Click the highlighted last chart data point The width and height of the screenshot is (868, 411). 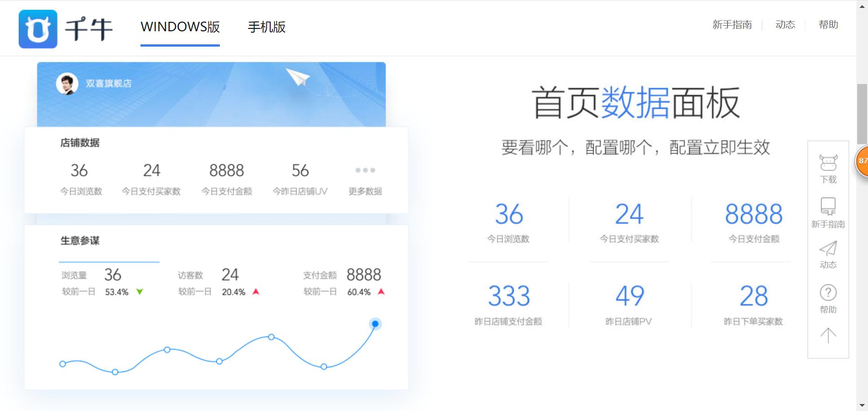[375, 324]
